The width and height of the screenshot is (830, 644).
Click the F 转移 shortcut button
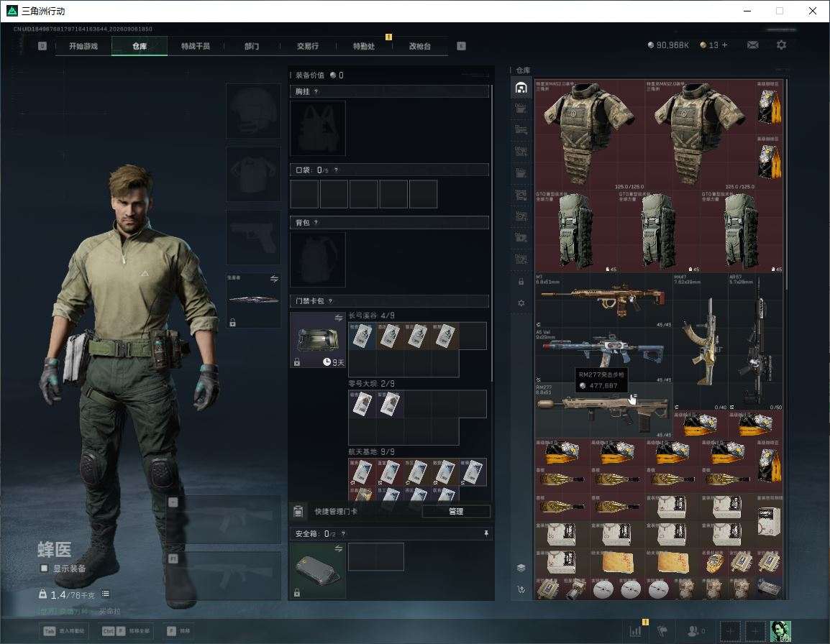[x=178, y=631]
